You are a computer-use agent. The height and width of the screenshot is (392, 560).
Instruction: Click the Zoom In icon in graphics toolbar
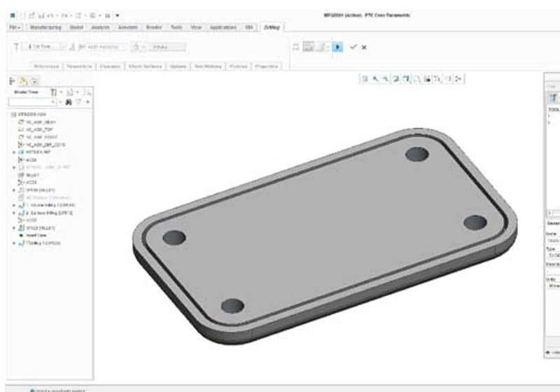click(x=375, y=78)
